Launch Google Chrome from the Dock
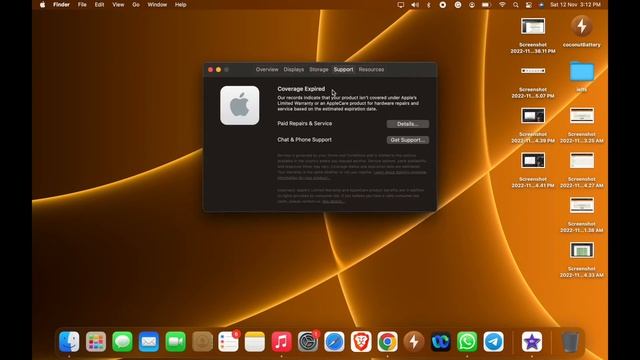The image size is (640, 360). (388, 342)
